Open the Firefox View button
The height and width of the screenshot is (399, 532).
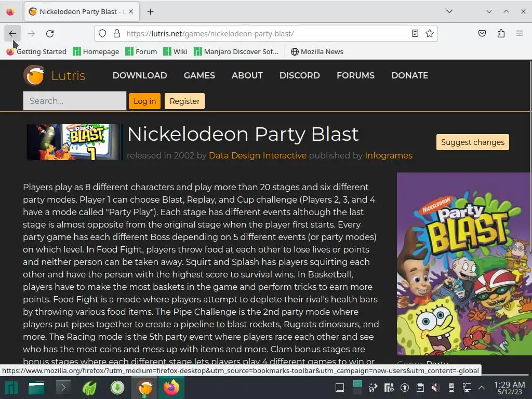tap(10, 12)
